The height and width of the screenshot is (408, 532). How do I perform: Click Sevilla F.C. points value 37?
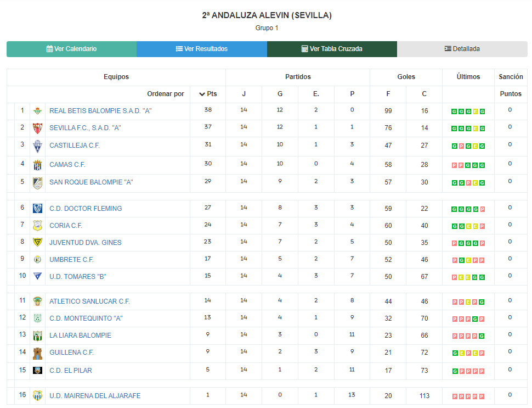point(208,127)
